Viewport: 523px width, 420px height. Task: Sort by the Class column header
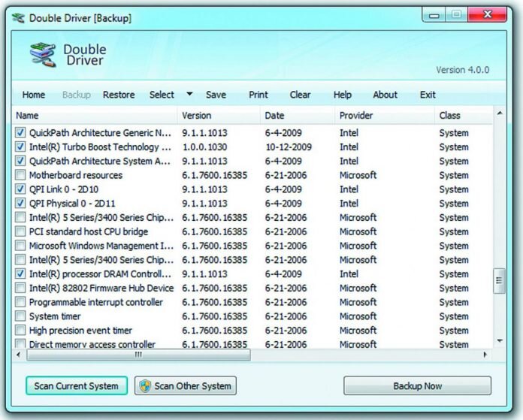(x=464, y=116)
